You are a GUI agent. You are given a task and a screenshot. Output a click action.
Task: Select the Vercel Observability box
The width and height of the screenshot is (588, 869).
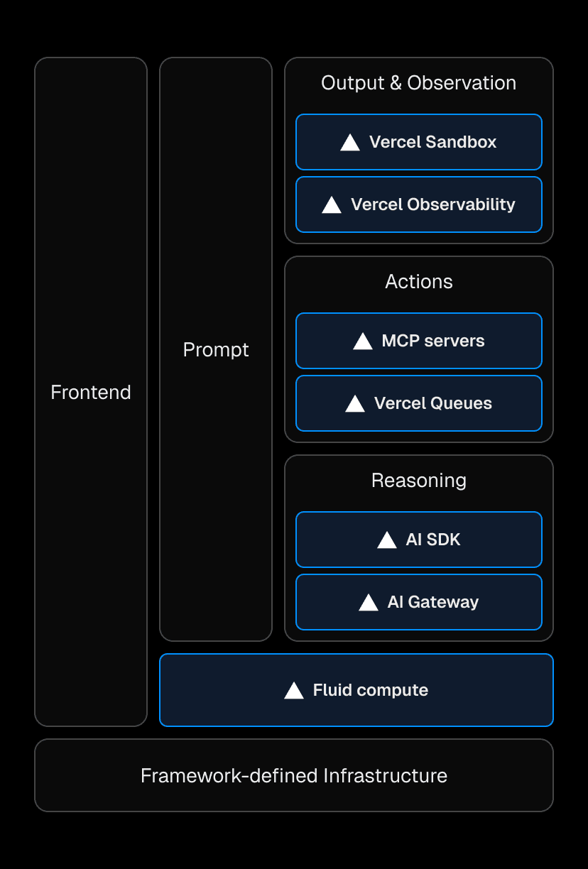pyautogui.click(x=419, y=204)
